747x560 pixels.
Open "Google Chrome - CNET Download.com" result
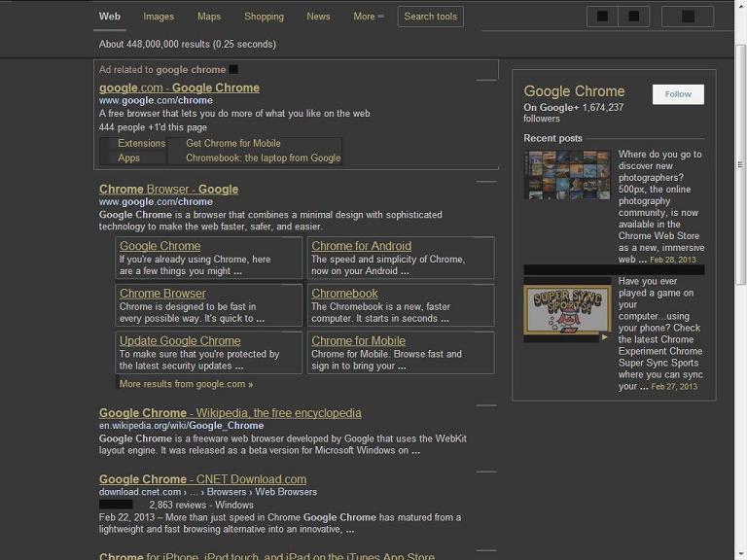pos(202,479)
